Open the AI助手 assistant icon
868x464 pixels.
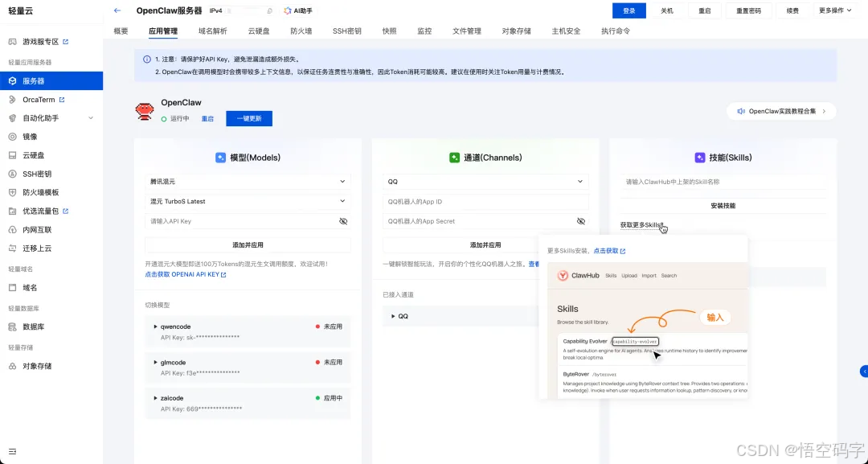point(288,10)
